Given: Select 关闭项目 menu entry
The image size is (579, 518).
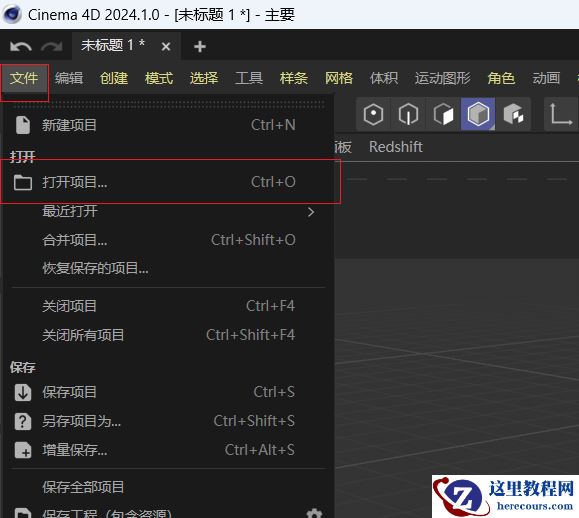Looking at the screenshot, I should click(168, 306).
